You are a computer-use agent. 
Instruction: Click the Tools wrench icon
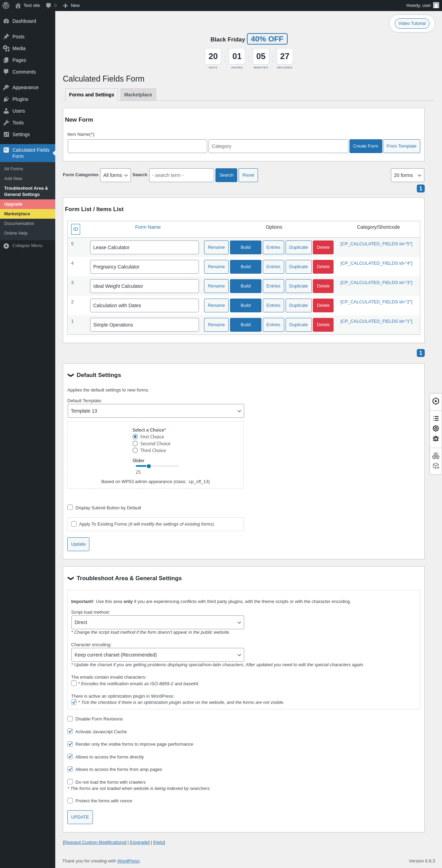(x=6, y=123)
